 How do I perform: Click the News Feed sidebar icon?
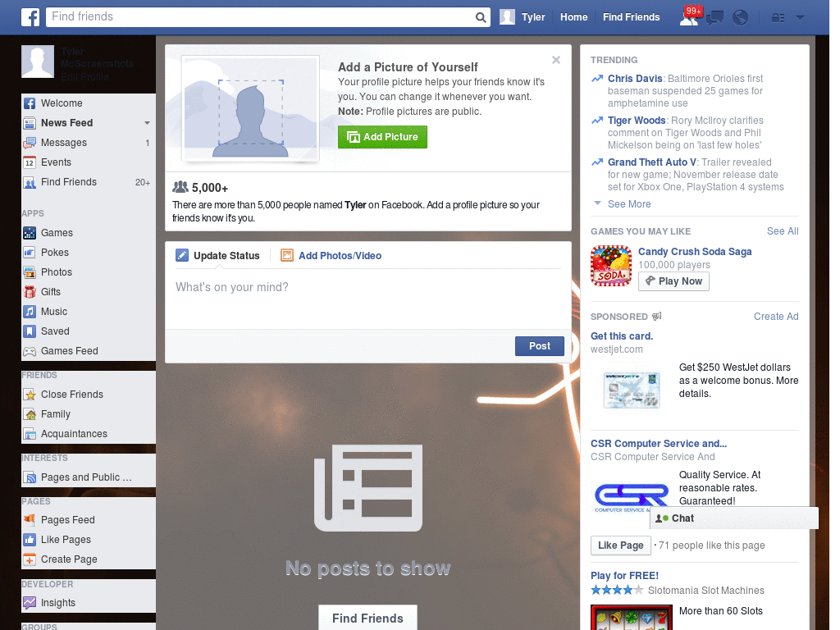point(30,123)
